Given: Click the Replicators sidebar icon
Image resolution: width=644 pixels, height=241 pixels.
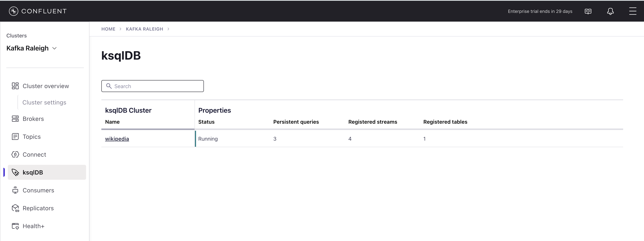Looking at the screenshot, I should click(15, 208).
